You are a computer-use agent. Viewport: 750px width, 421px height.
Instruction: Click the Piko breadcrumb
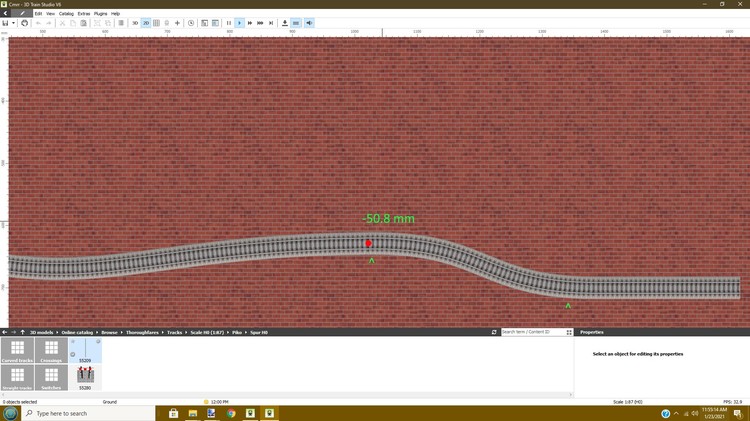tap(237, 332)
